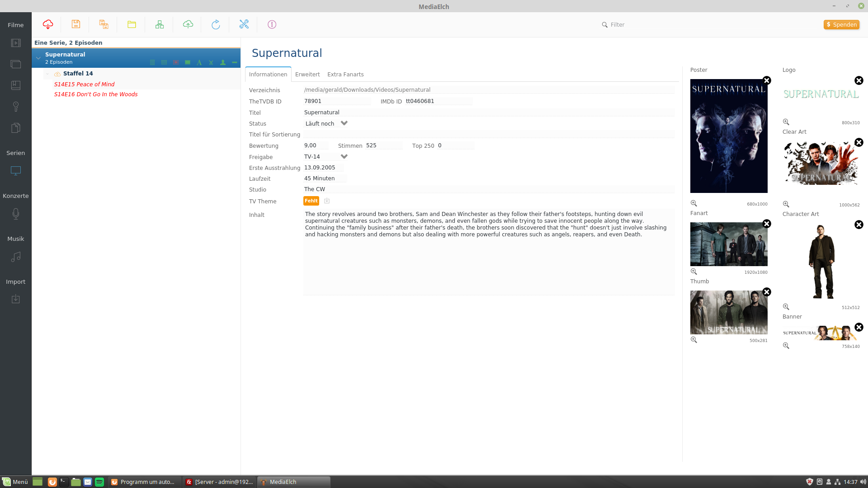The image size is (868, 488).
Task: Open the Status dropdown showing Läuft noch
Action: 326,123
